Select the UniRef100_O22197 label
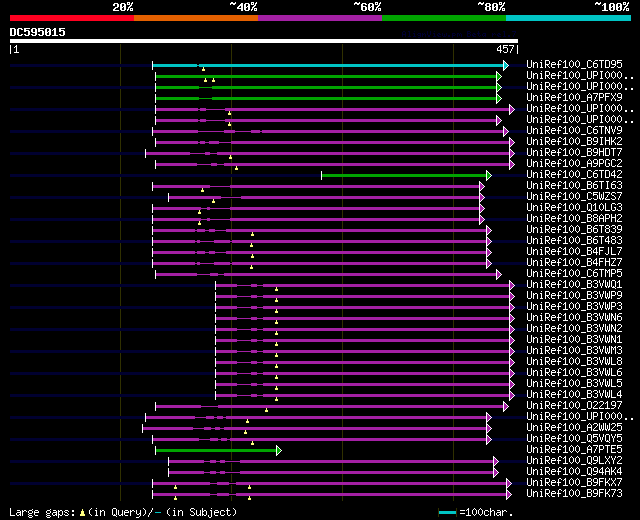 click(574, 406)
